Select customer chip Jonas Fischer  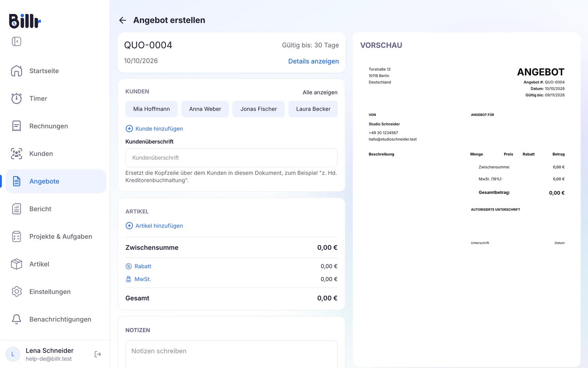[259, 109]
